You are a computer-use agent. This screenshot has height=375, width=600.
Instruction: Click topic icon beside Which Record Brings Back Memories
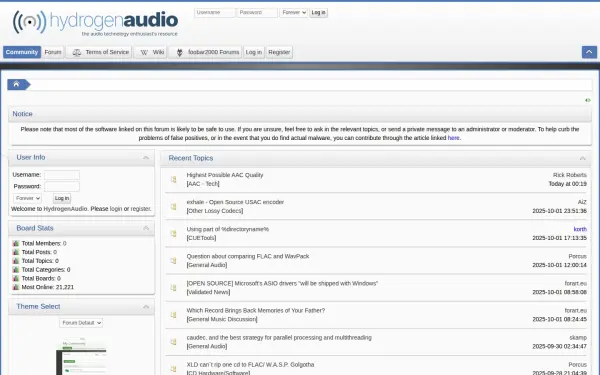coord(173,315)
